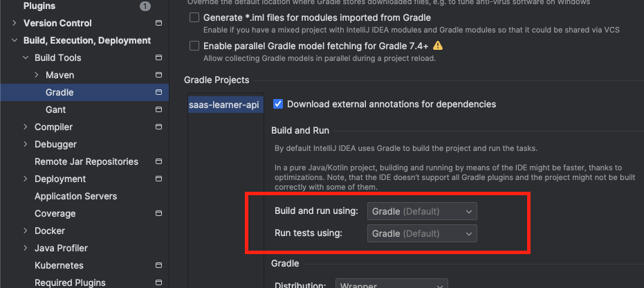Expand the Debugger node
Screen dimensions: 644x288
click(26, 144)
